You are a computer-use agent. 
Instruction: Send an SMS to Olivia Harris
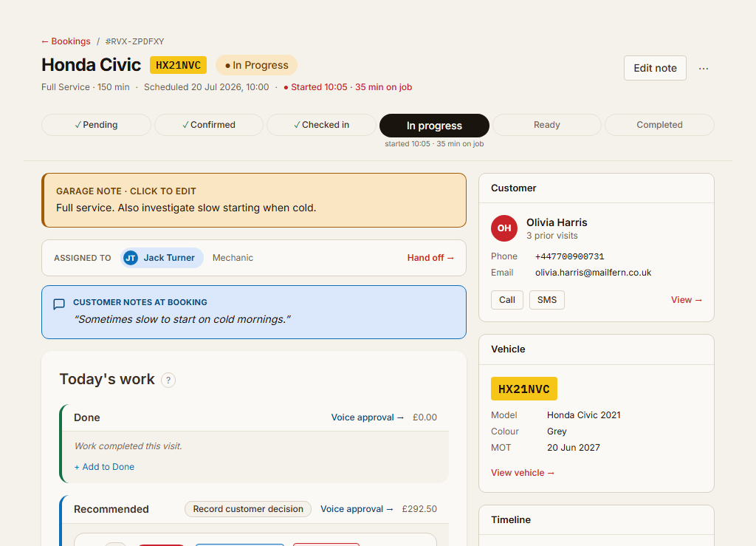pos(547,300)
